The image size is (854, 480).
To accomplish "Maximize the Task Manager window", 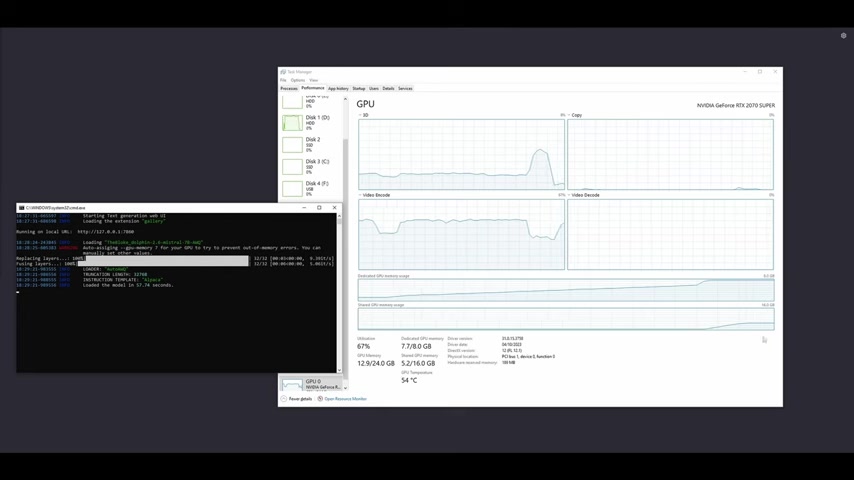I will pyautogui.click(x=760, y=71).
